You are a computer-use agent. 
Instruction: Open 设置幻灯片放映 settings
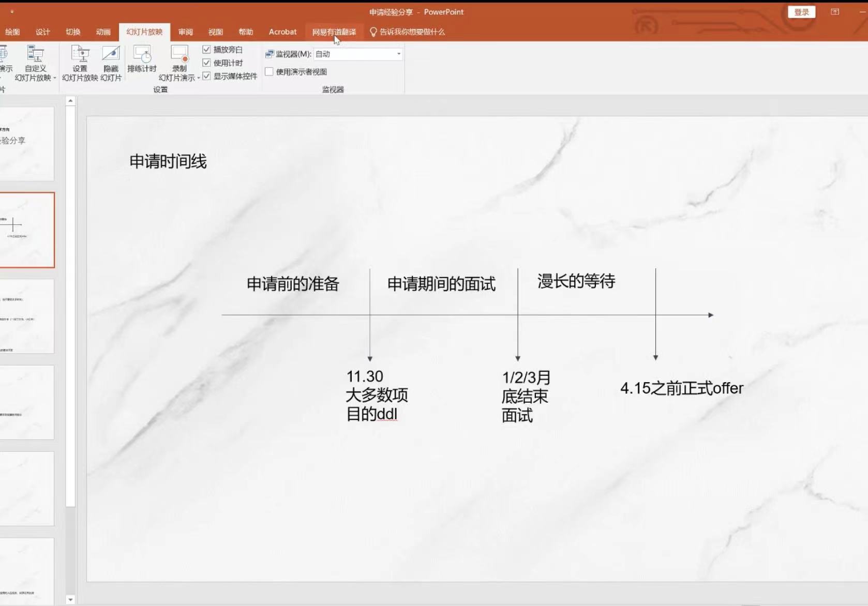80,54
